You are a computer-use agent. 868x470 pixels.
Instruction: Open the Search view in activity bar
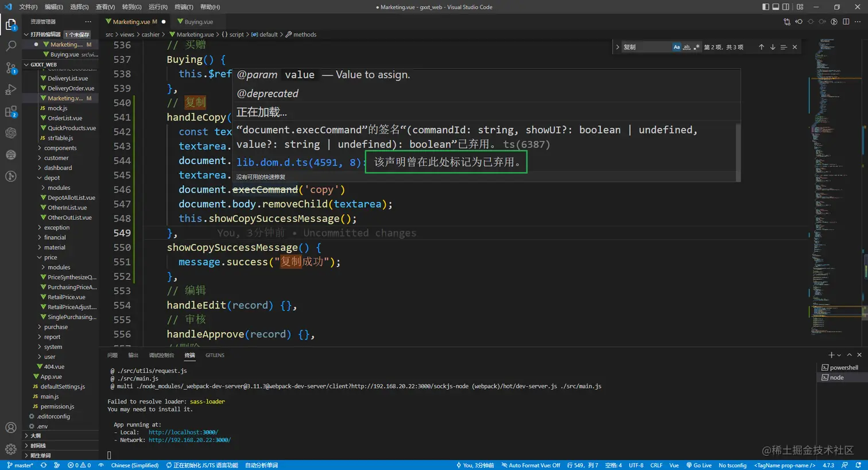tap(11, 46)
